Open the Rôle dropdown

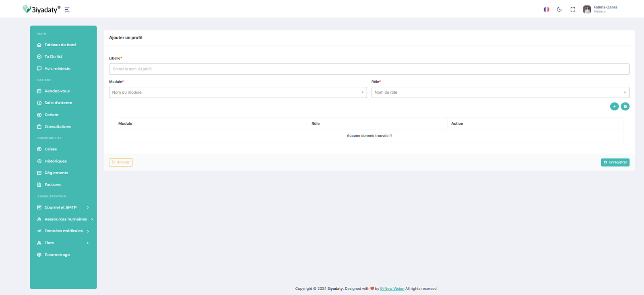[500, 93]
